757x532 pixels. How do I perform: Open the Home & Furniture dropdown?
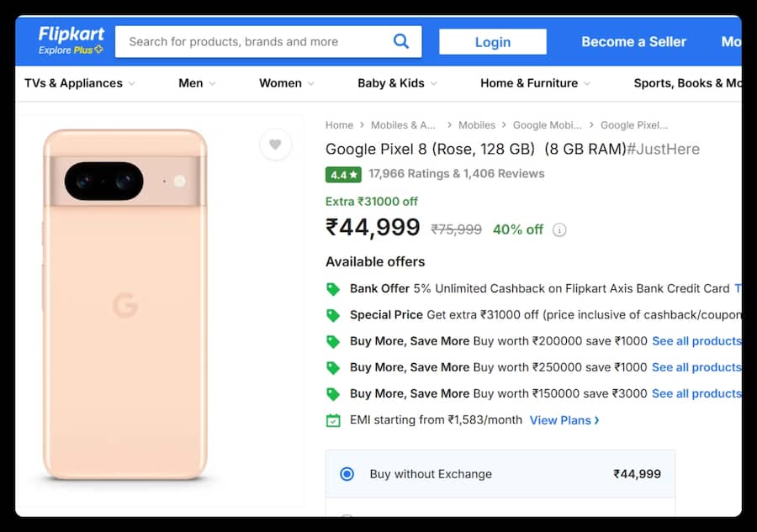[535, 83]
